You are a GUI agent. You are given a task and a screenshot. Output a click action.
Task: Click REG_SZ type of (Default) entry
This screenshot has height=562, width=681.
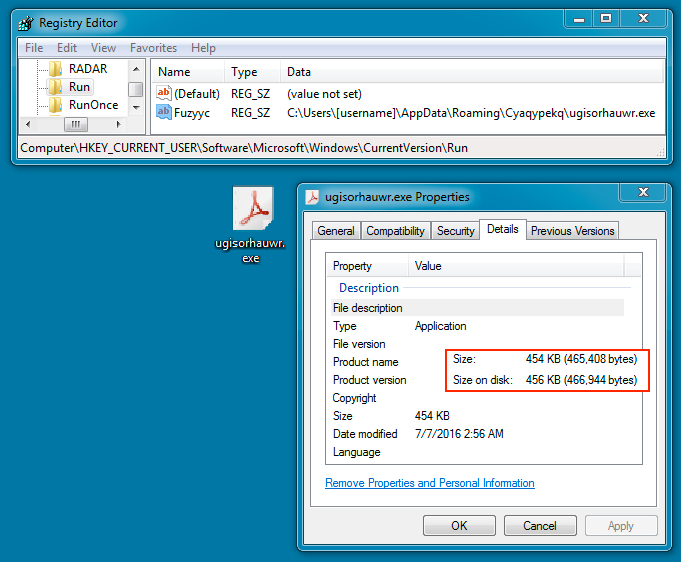point(250,94)
